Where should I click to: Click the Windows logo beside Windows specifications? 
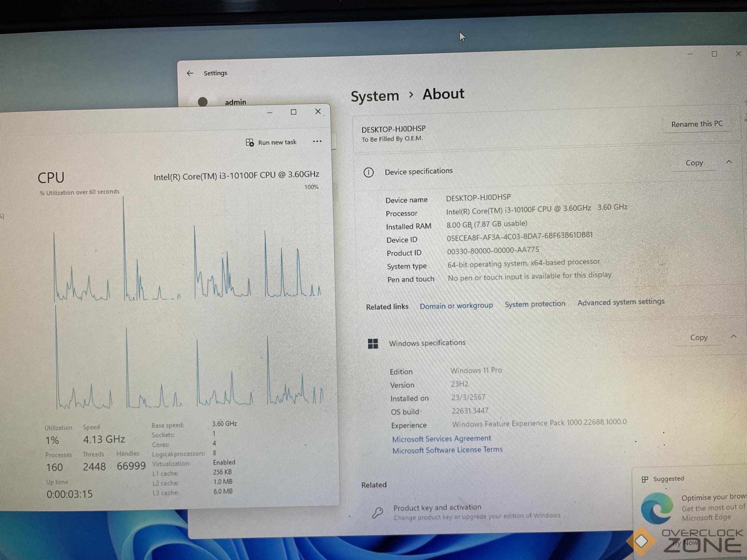(x=373, y=343)
